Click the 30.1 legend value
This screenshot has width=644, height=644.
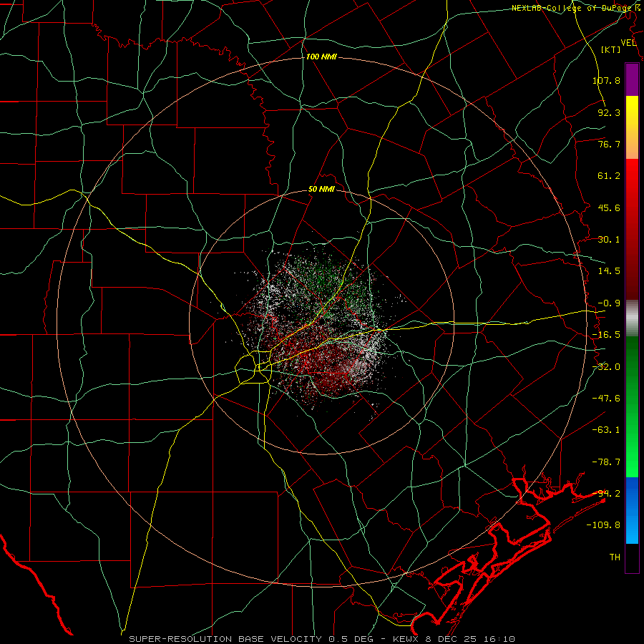click(609, 240)
